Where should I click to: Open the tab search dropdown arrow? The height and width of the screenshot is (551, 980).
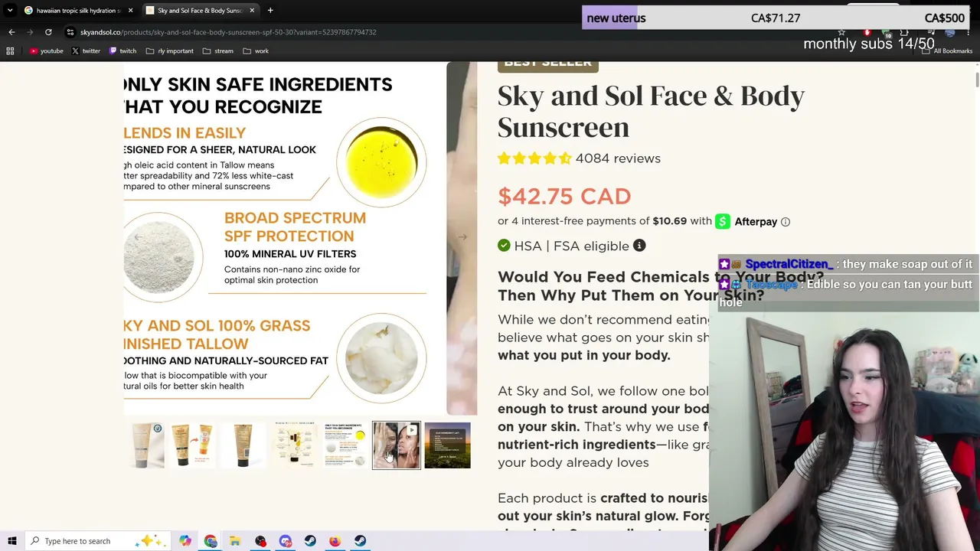10,11
